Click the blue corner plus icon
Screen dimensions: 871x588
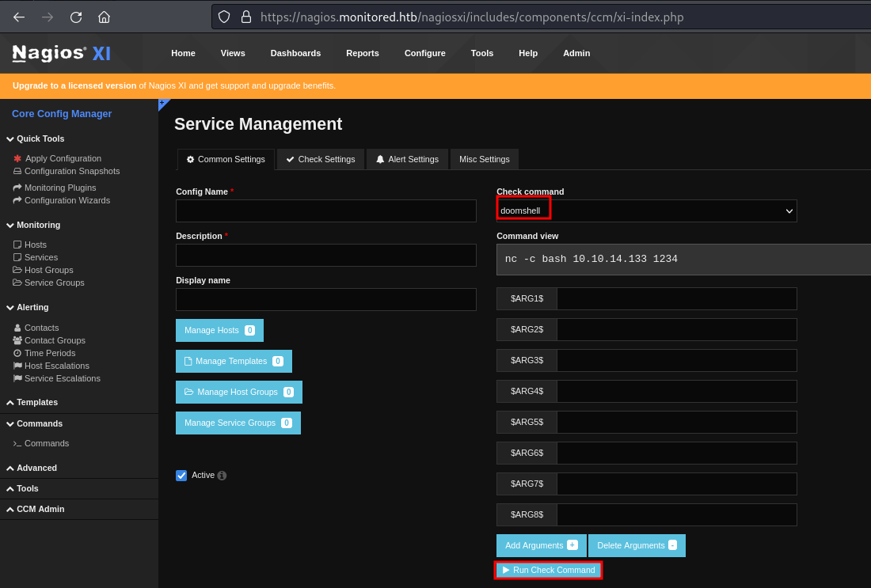162,103
